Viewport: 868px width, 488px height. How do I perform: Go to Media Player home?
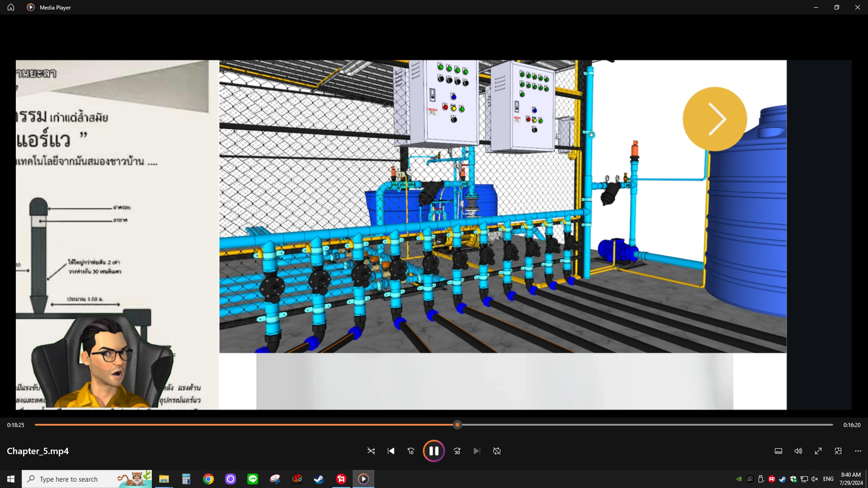point(11,7)
